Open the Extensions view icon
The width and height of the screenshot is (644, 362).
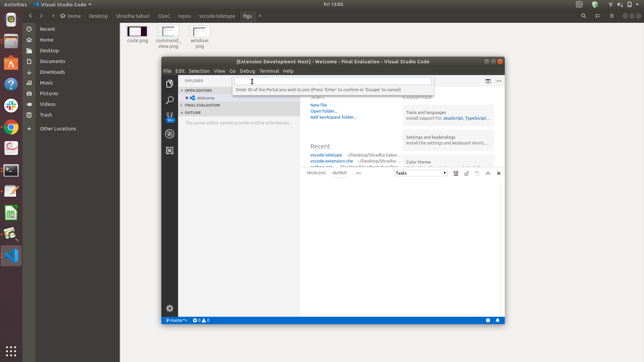tap(170, 150)
